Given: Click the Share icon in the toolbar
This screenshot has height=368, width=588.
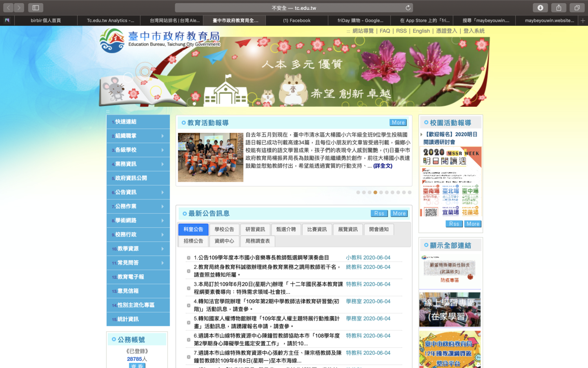Looking at the screenshot, I should (x=559, y=8).
